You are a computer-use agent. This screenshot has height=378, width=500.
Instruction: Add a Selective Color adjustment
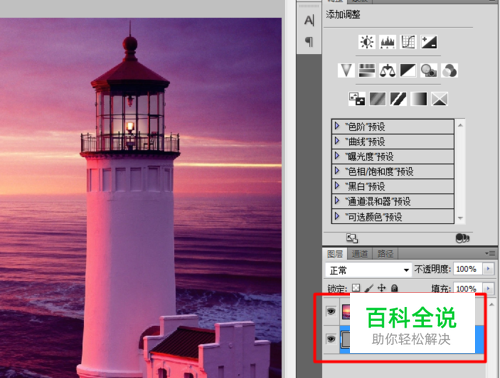439,99
